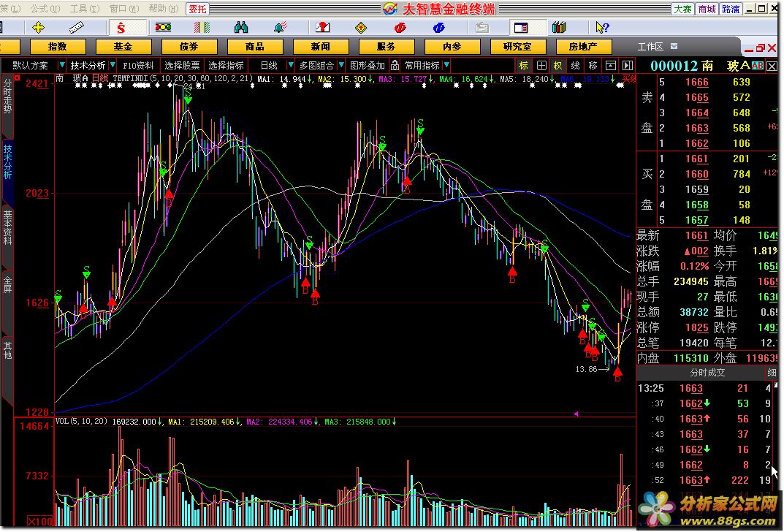Click the 委托 trade button
784x532 pixels.
197,9
